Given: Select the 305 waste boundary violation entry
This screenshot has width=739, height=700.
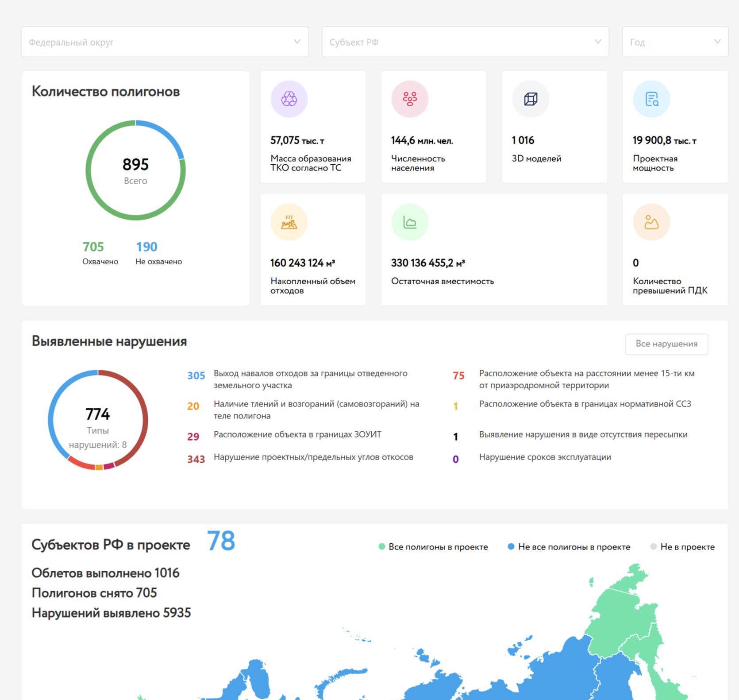Looking at the screenshot, I should tap(310, 379).
